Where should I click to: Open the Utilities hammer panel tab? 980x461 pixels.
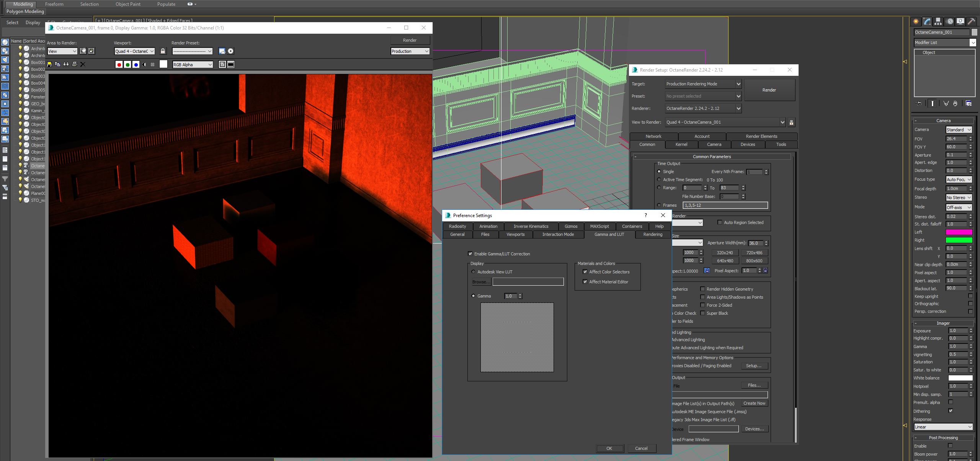point(971,21)
